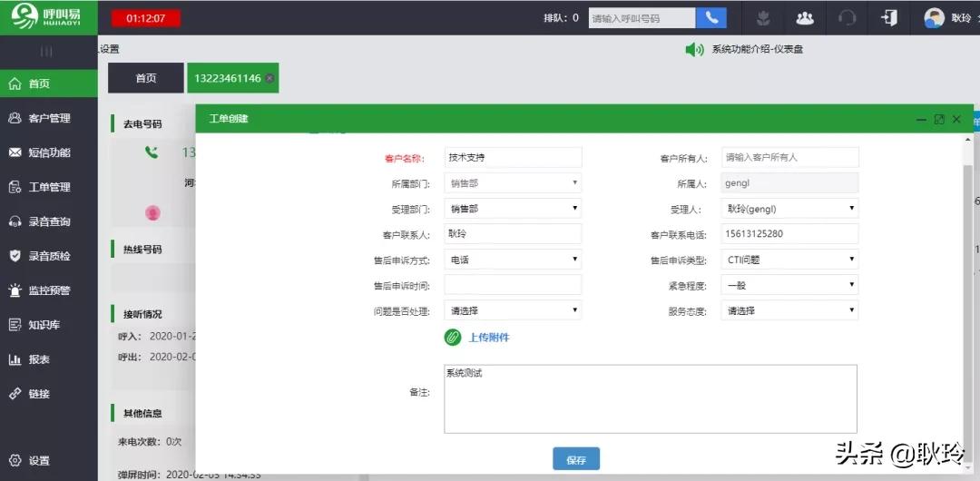This screenshot has width=980, height=481.
Task: Expand the 紧急程度 dropdown
Action: pos(789,285)
